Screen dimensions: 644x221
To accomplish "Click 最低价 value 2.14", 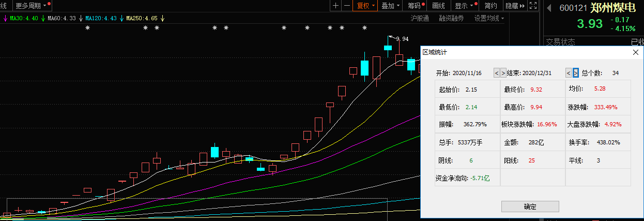I will click(x=471, y=107).
